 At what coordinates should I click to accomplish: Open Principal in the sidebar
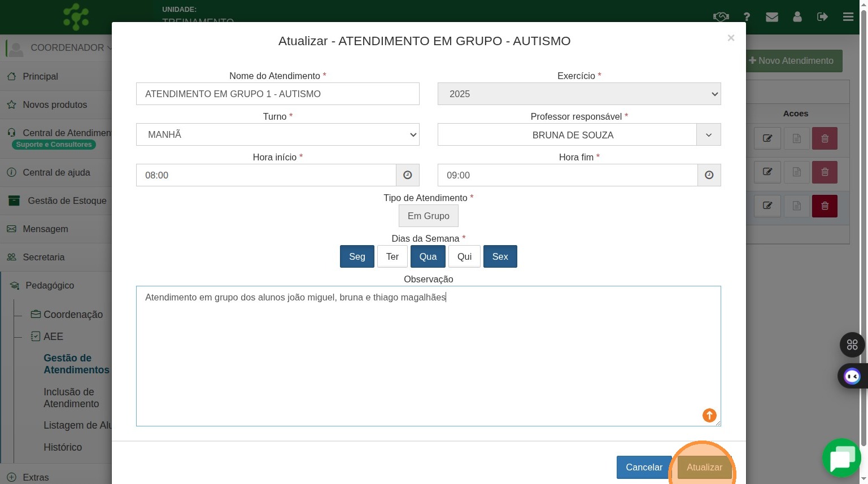pos(56,76)
